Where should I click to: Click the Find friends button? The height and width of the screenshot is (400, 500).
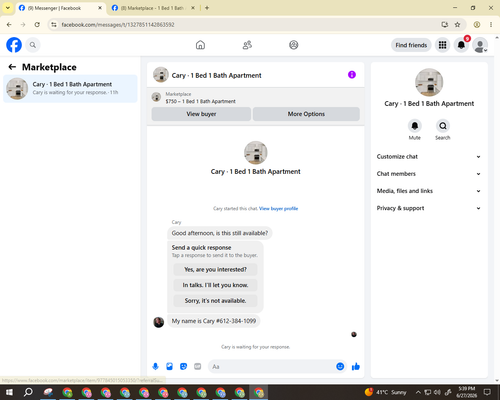(411, 45)
